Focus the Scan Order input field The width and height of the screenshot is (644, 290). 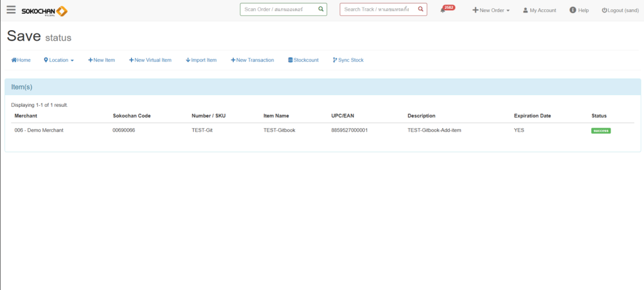279,9
